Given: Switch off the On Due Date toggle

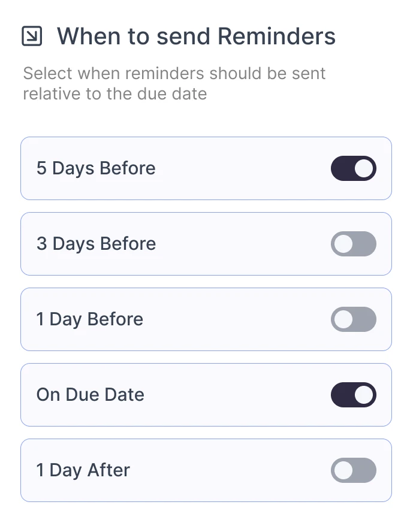Looking at the screenshot, I should (353, 395).
